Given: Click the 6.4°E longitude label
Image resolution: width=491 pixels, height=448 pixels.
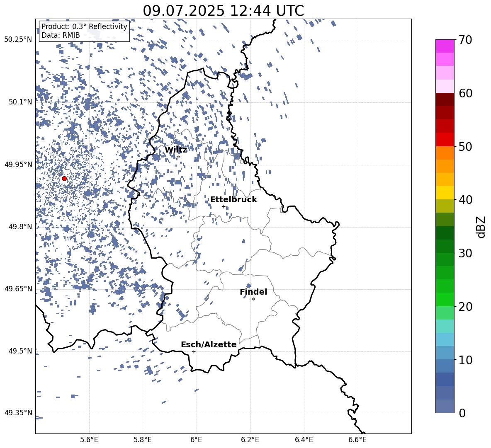Looking at the screenshot, I should tap(304, 440).
